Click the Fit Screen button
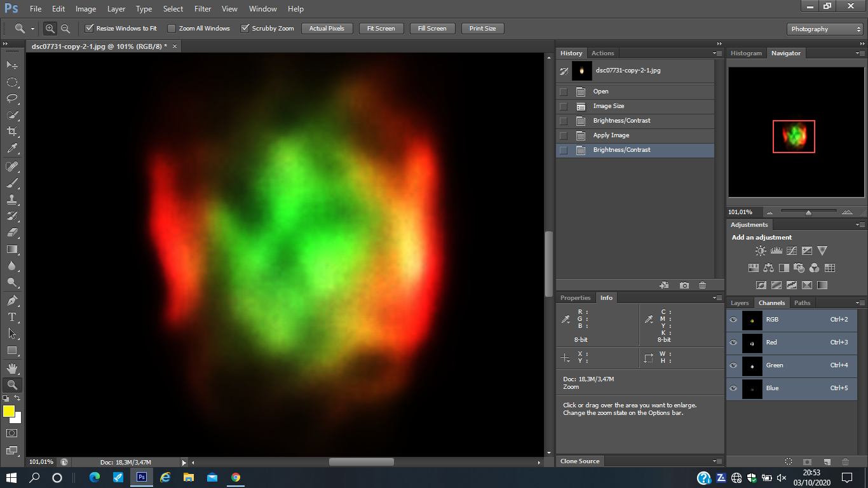 pyautogui.click(x=381, y=29)
